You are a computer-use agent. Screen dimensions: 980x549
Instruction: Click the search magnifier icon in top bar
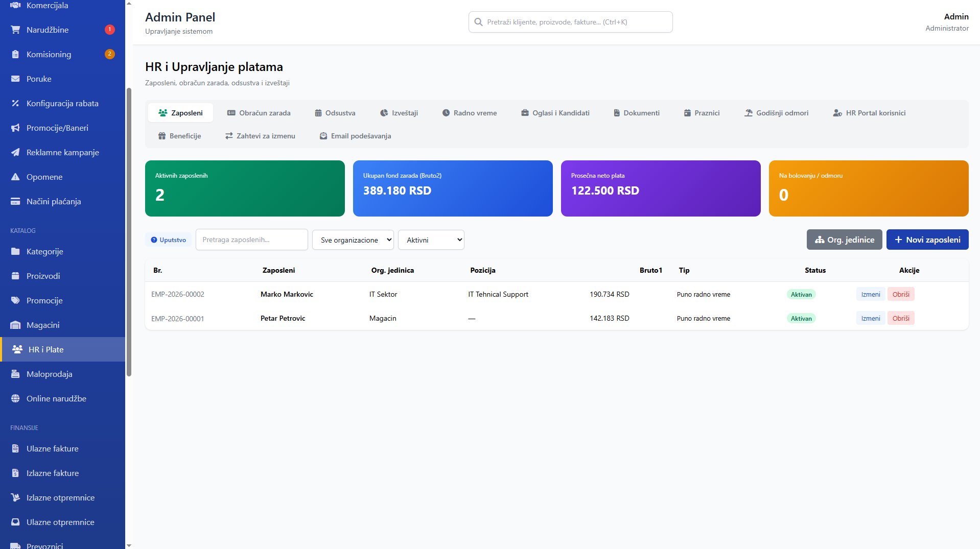tap(478, 22)
